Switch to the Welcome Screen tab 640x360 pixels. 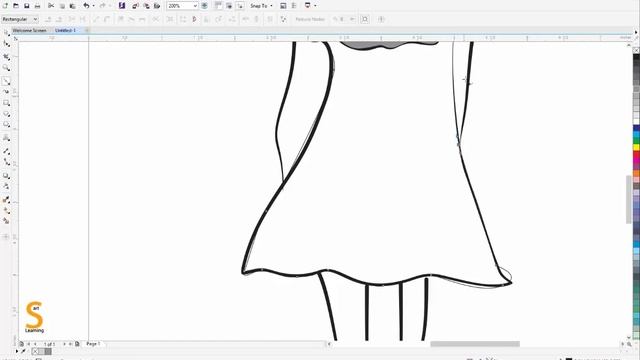coord(29,30)
